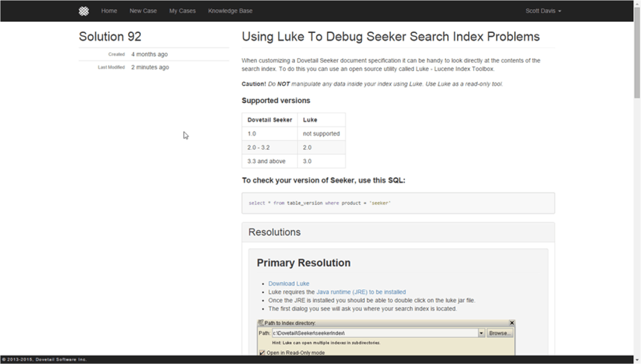Image resolution: width=641 pixels, height=364 pixels.
Task: Click the scrollbar up arrow
Action: (637, 3)
